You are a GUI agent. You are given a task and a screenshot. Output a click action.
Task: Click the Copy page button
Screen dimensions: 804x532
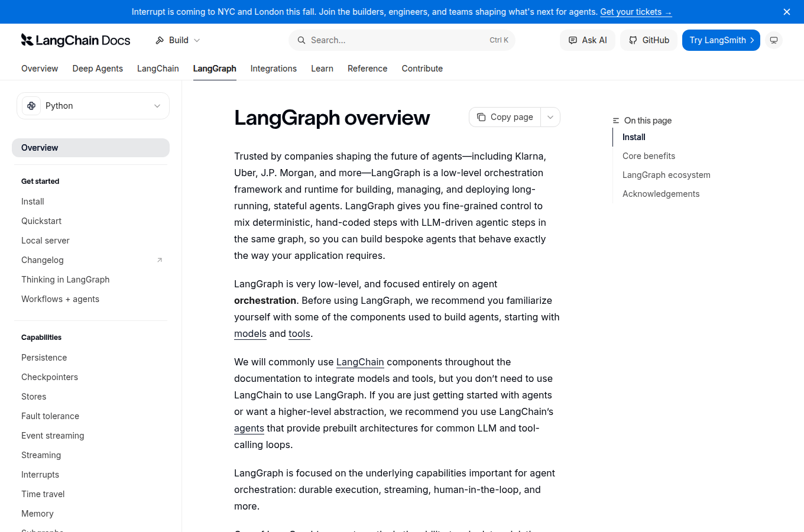pyautogui.click(x=505, y=117)
